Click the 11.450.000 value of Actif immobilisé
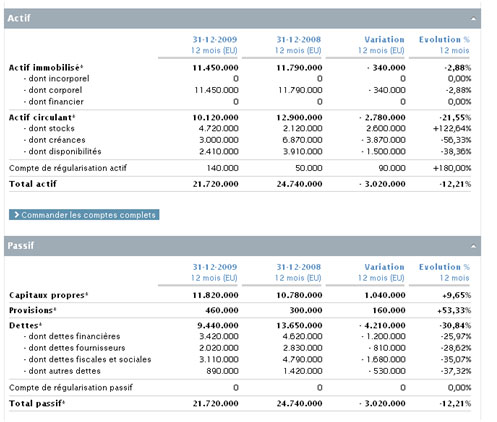Image resolution: width=497 pixels, height=422 pixels. pos(215,68)
